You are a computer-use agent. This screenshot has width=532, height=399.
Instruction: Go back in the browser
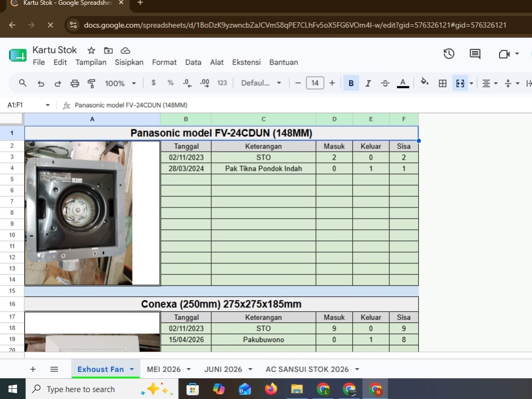pos(12,25)
